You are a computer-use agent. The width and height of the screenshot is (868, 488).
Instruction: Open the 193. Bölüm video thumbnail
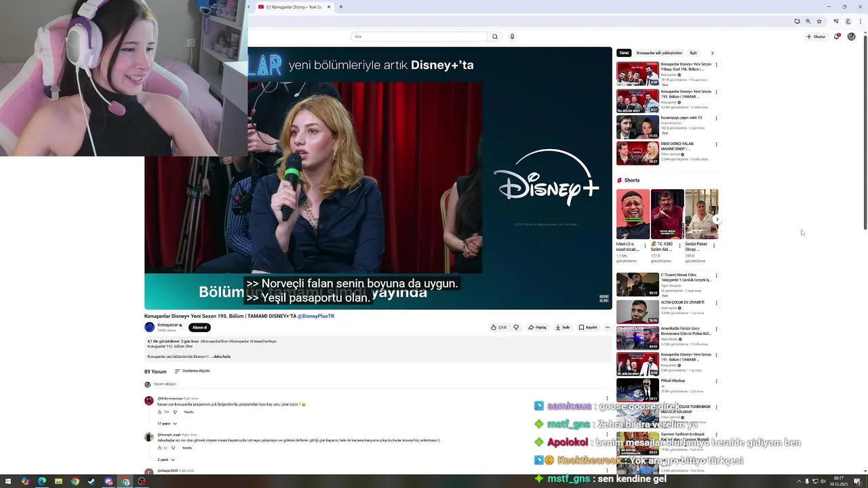pos(637,101)
